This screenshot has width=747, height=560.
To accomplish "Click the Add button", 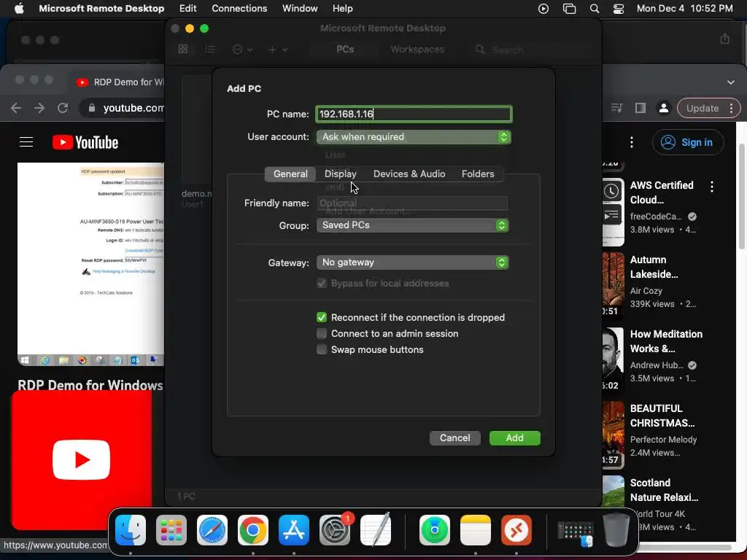I will pos(514,438).
